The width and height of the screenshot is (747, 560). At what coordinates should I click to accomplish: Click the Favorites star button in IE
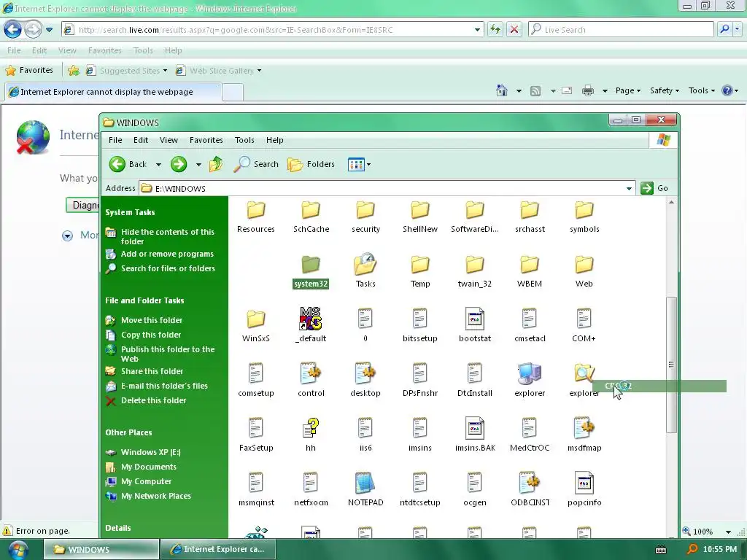click(x=29, y=71)
